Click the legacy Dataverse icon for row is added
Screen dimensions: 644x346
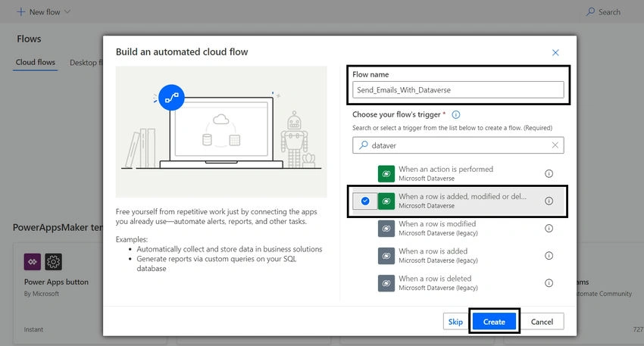pos(386,256)
